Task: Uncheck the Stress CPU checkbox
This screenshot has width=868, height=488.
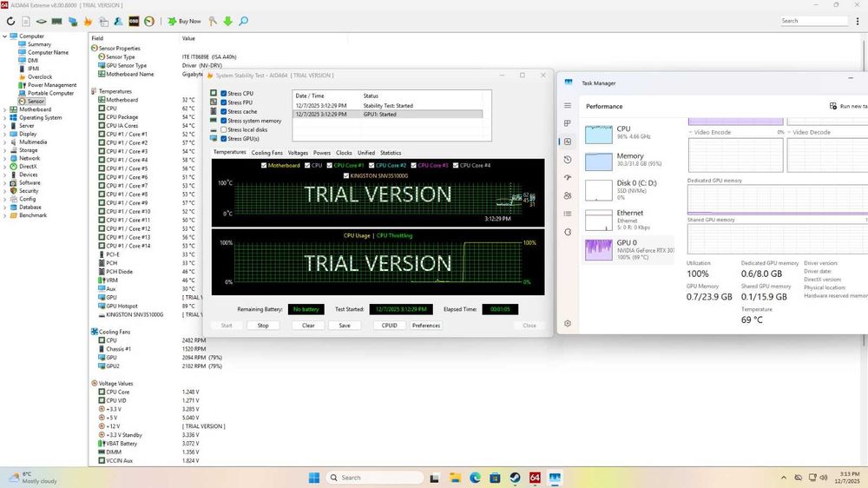Action: coord(224,94)
